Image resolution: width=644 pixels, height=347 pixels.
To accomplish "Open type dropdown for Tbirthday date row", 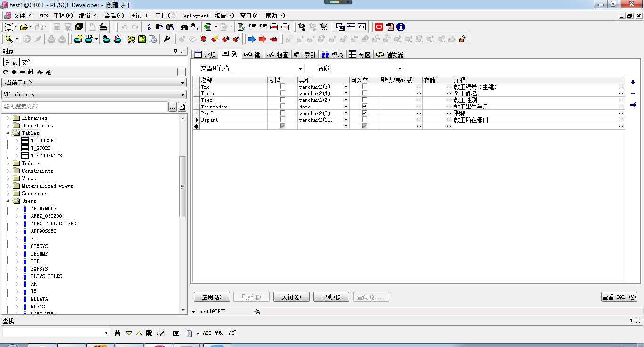I will 346,107.
